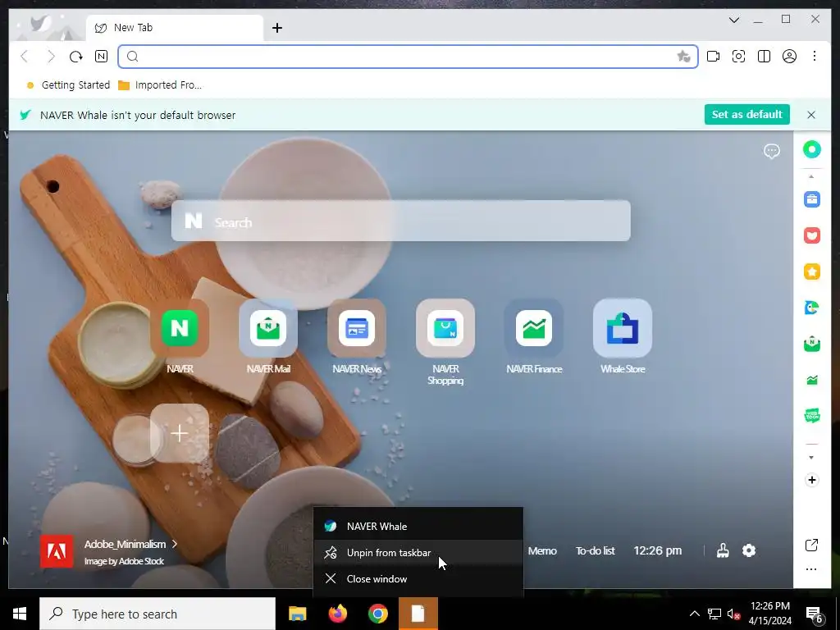The width and height of the screenshot is (840, 630).
Task: Open the red pocket sidebar icon
Action: point(811,235)
